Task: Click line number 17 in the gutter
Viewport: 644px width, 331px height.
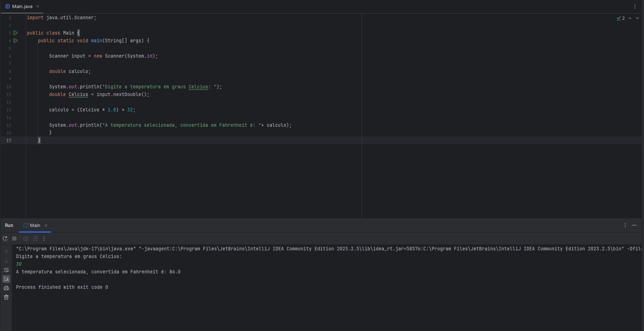Action: pyautogui.click(x=9, y=140)
